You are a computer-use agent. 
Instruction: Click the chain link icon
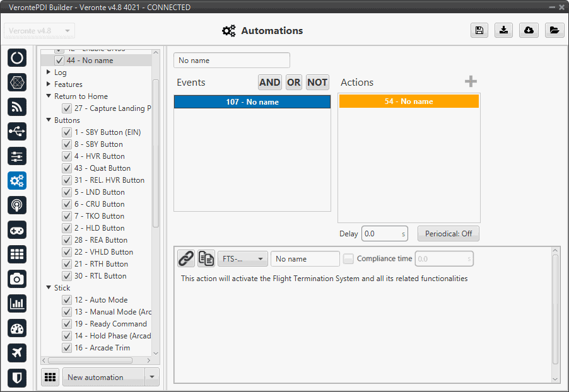pos(185,258)
